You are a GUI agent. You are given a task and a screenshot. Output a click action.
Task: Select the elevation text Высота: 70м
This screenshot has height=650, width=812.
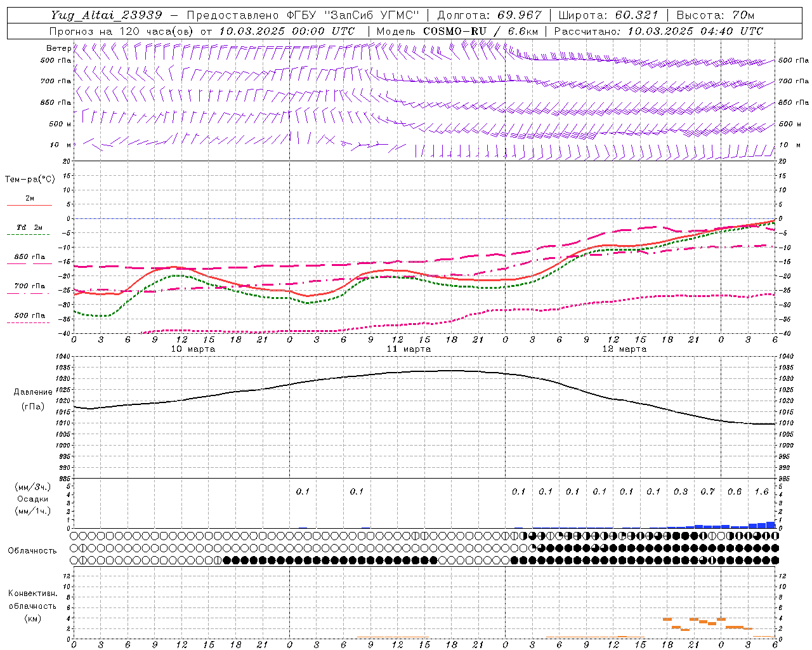716,15
